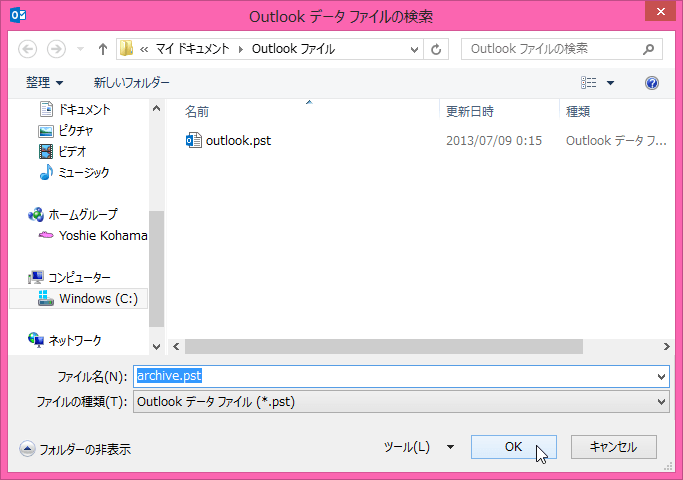Screen dimensions: 683x480
Task: Click the 2013/07/09 0:15 date cell
Action: click(x=494, y=141)
